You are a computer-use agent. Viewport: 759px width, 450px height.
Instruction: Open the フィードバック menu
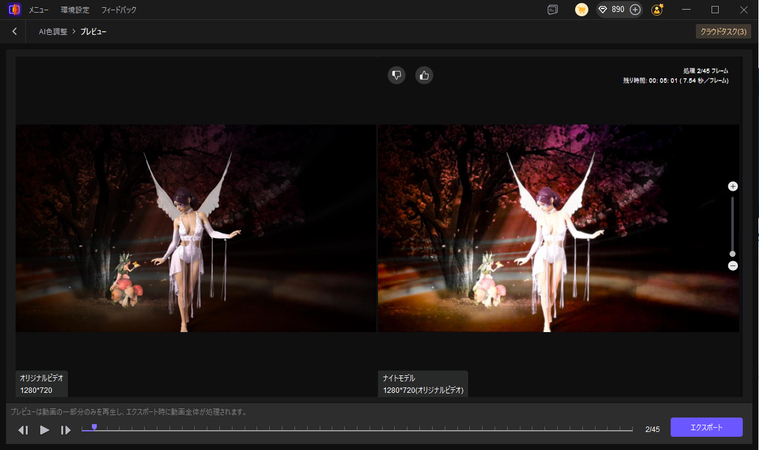tap(119, 9)
